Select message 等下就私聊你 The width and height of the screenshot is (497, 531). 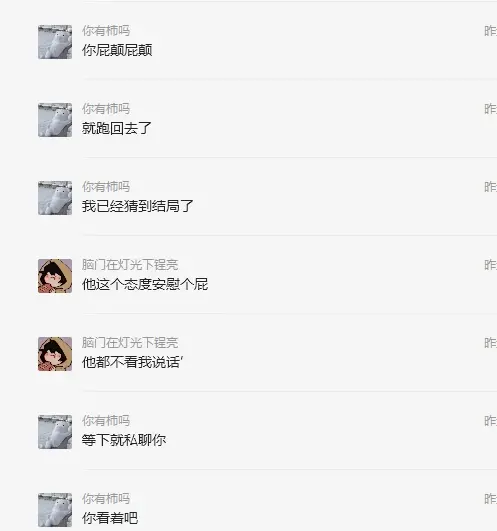click(124, 440)
